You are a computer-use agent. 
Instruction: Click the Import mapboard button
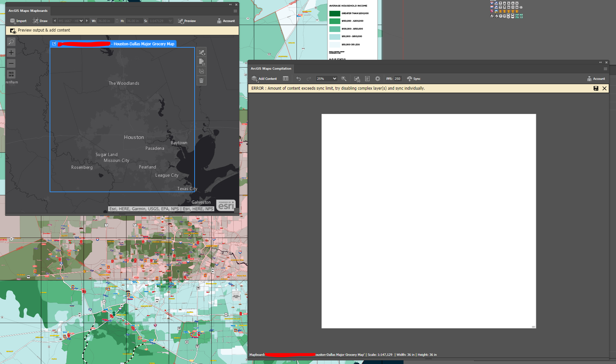pos(18,21)
